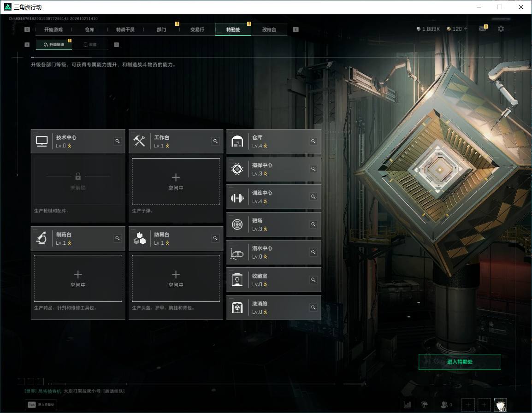Viewport: 532px width, 413px height.
Task: Switch to the 交易行 tab
Action: (197, 29)
